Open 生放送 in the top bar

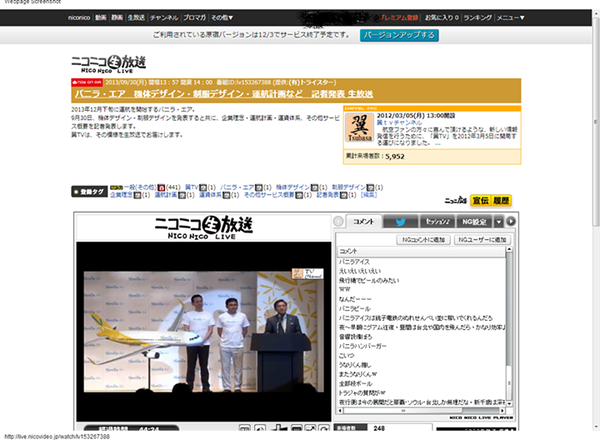click(x=136, y=18)
